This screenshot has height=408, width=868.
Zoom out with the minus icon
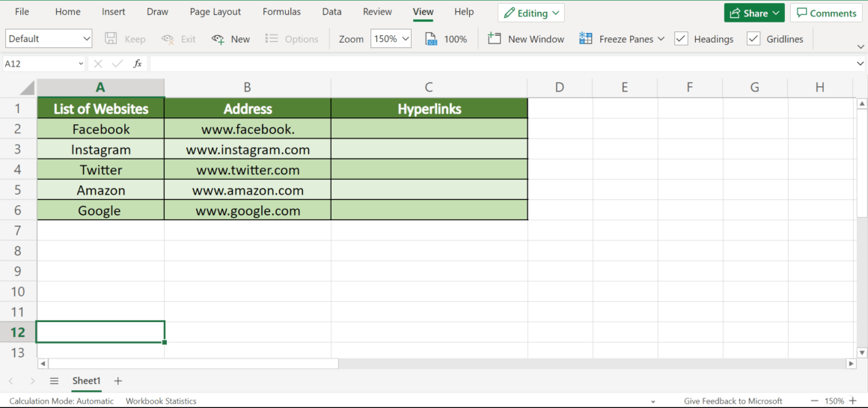coord(814,401)
